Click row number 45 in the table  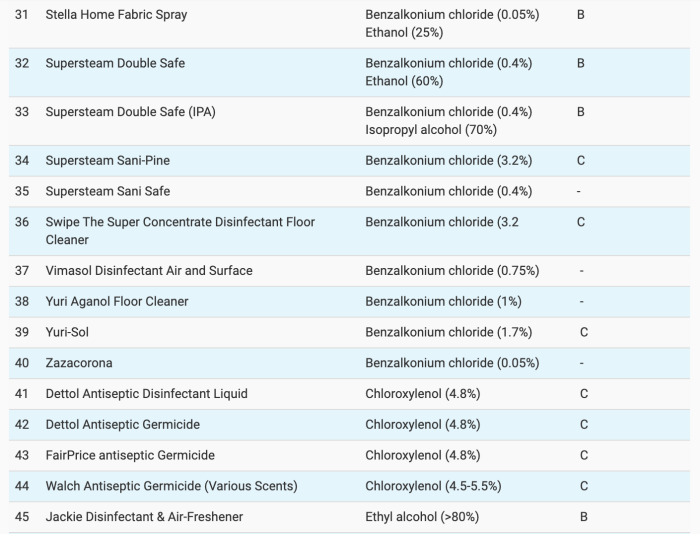(x=22, y=517)
